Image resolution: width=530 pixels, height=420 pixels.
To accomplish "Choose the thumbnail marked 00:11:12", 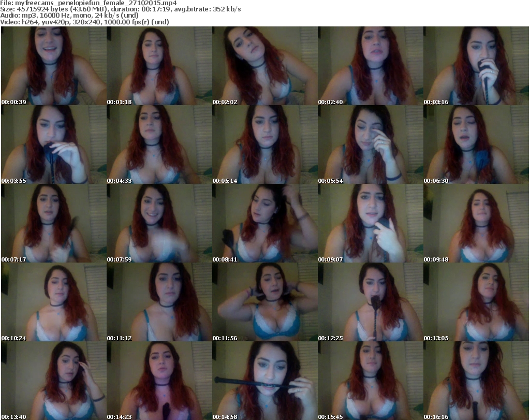I will coord(159,302).
